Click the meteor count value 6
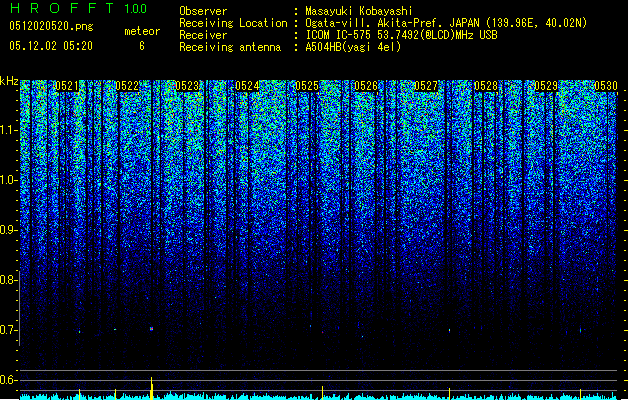Viewport: 629px width, 400px height. click(x=142, y=46)
